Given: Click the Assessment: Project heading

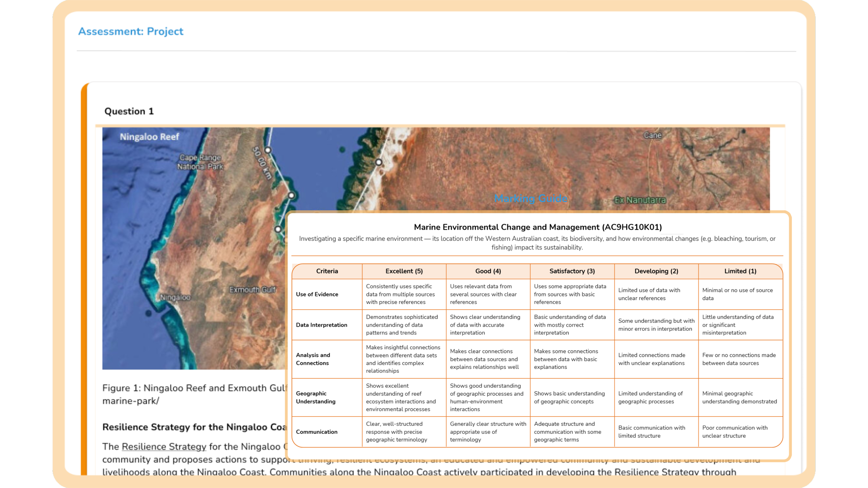Looking at the screenshot, I should [x=131, y=31].
